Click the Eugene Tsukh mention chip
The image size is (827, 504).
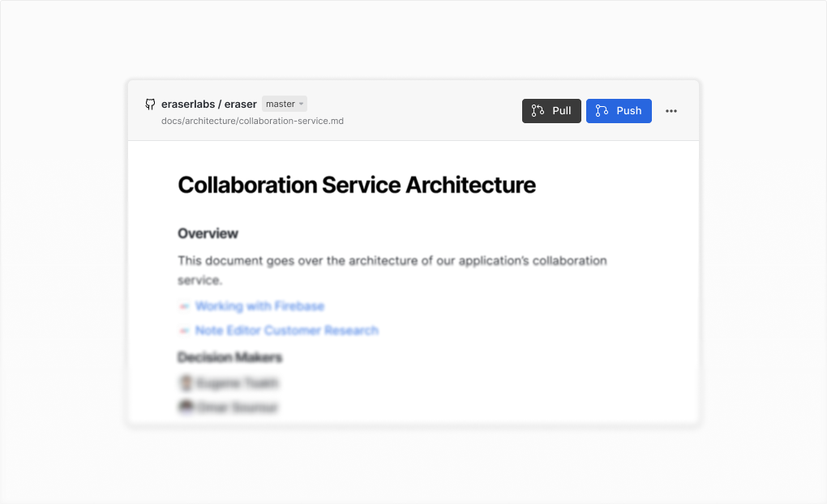229,383
